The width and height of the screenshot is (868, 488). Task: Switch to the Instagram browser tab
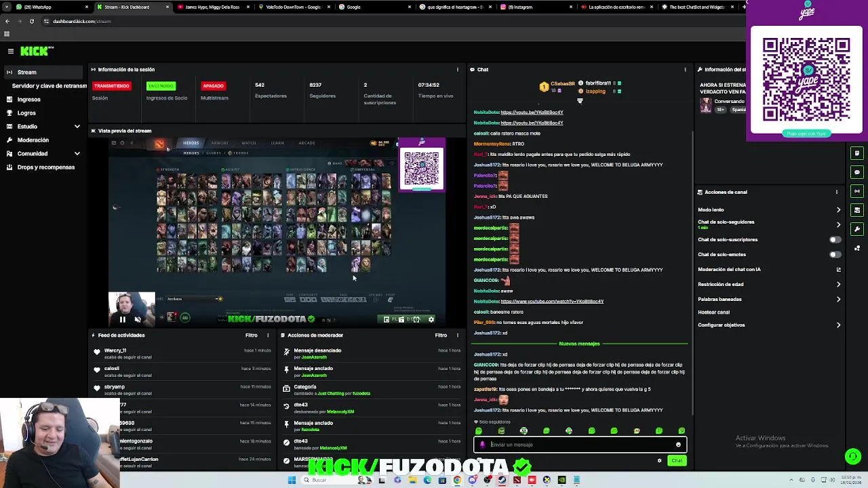coord(536,7)
